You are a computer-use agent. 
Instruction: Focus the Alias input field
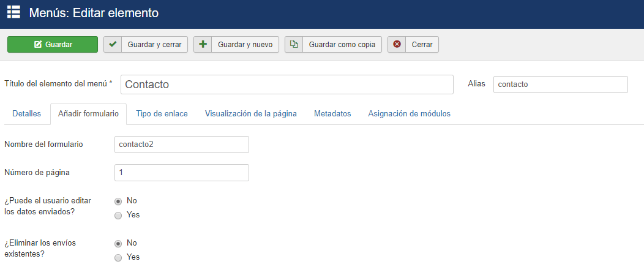(561, 85)
